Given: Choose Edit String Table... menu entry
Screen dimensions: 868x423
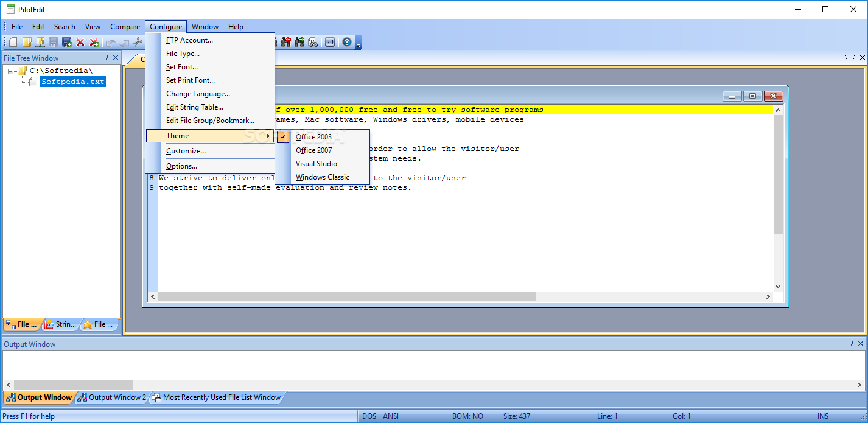Looking at the screenshot, I should point(210,107).
